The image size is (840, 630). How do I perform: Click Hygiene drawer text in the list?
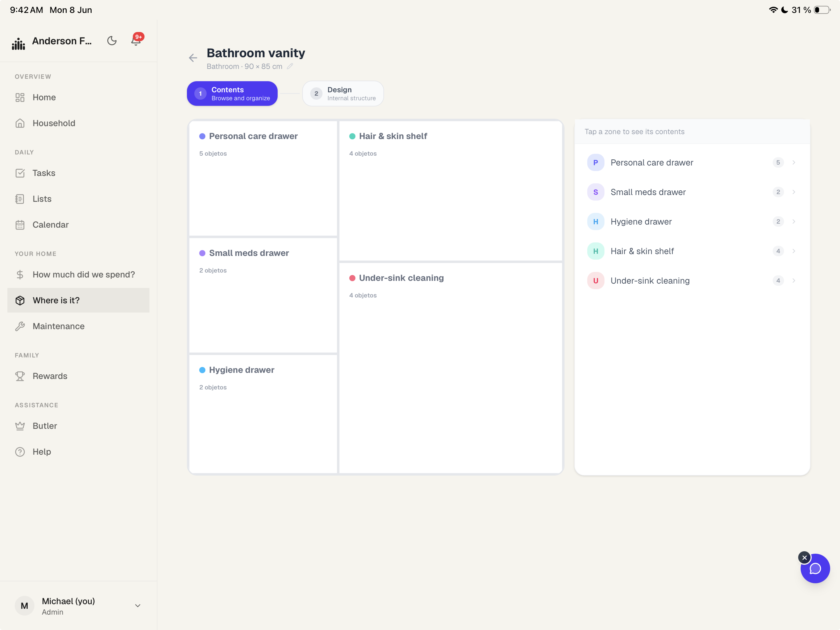click(x=641, y=221)
